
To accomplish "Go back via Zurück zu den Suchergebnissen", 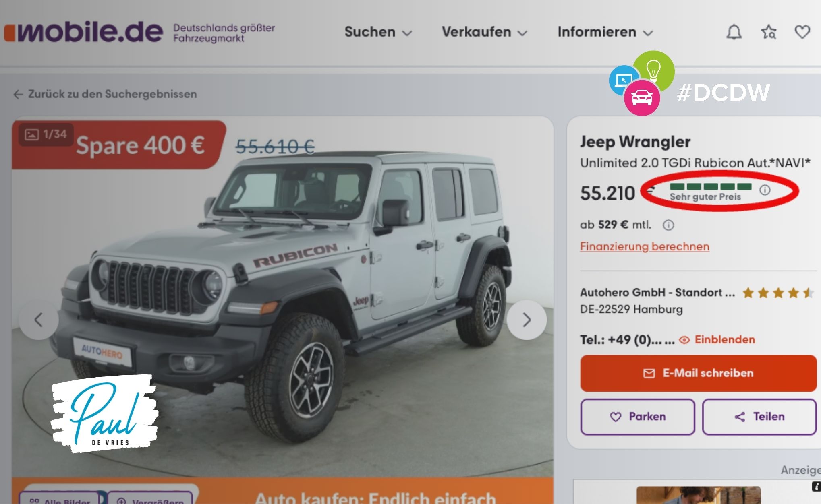I will click(105, 94).
